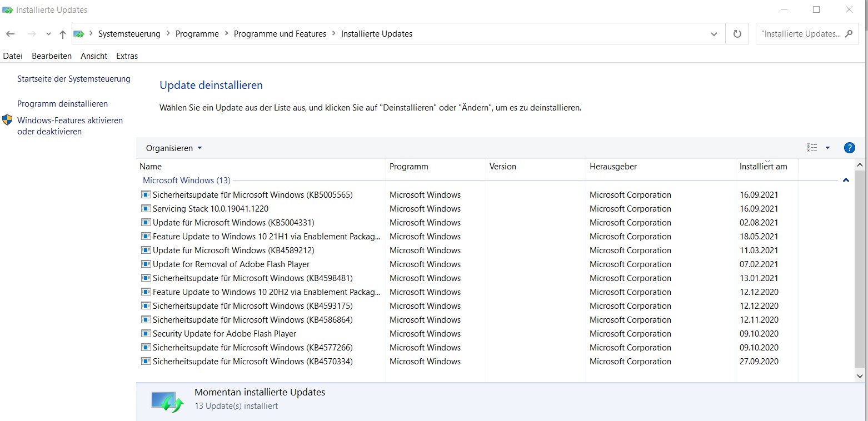Click the search magnifier icon
The width and height of the screenshot is (868, 421).
[x=849, y=34]
